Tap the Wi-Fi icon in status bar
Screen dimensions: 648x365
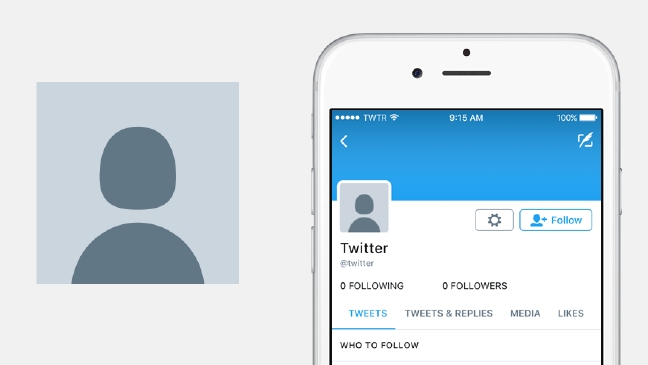click(394, 117)
